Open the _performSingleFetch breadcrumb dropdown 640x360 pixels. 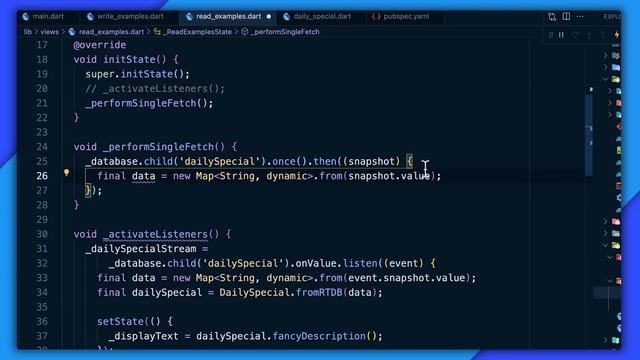click(285, 32)
